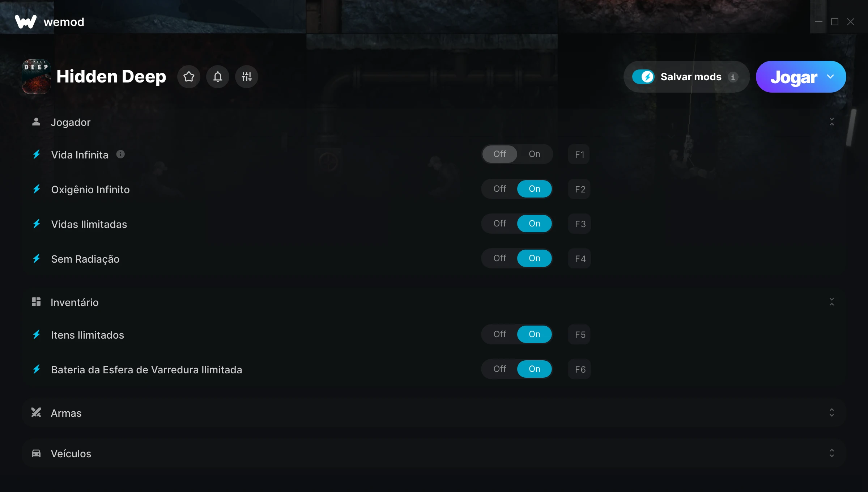
Task: Open the Jogar button dropdown arrow
Action: [830, 77]
